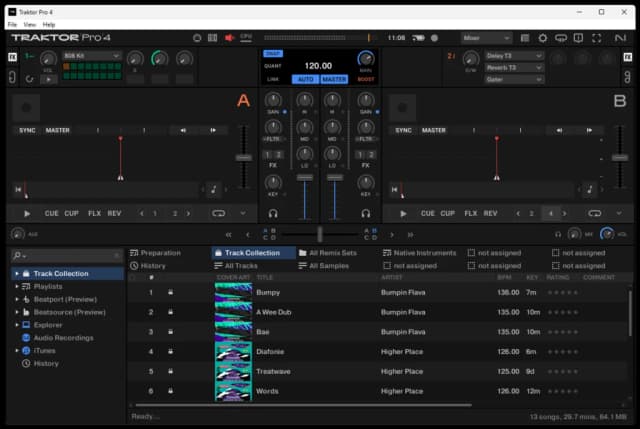Click the loop icon in the header
640x429 pixels.
(x=561, y=38)
